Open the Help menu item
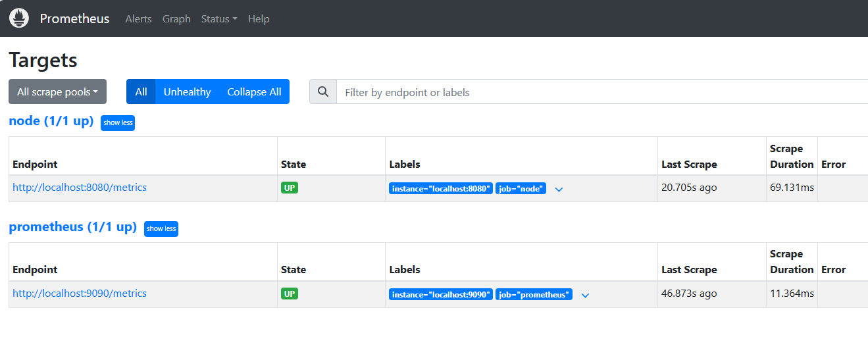 [x=259, y=19]
